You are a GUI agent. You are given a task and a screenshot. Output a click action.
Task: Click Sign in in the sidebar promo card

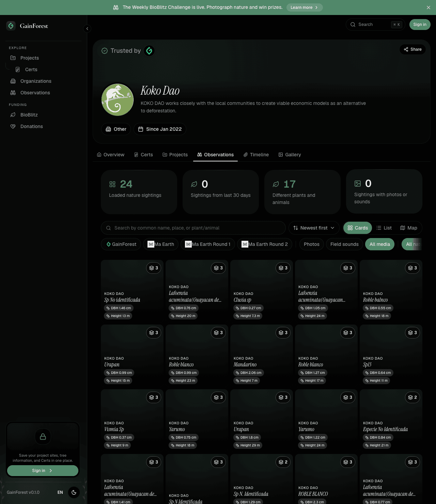pyautogui.click(x=43, y=471)
